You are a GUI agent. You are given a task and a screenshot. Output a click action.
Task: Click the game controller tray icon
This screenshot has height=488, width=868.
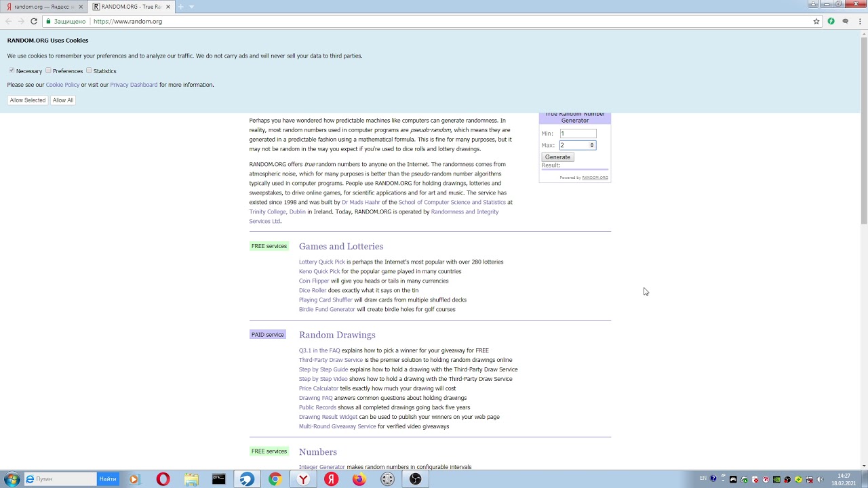click(x=733, y=479)
